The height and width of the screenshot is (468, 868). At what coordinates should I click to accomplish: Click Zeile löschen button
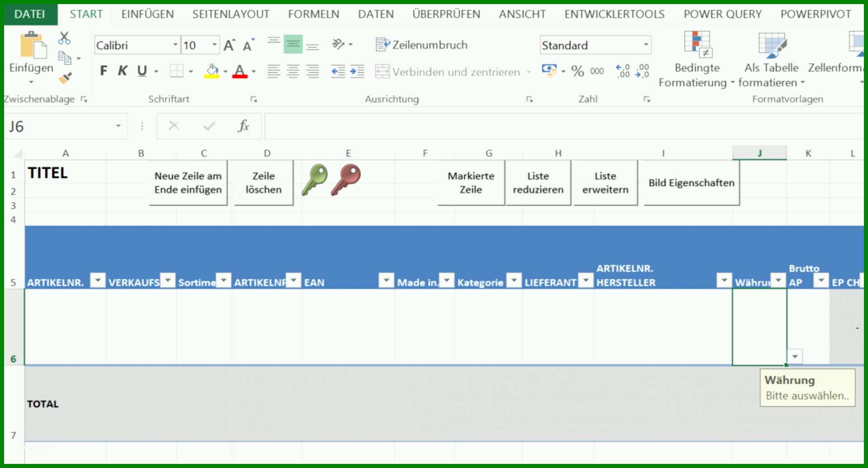pyautogui.click(x=264, y=183)
